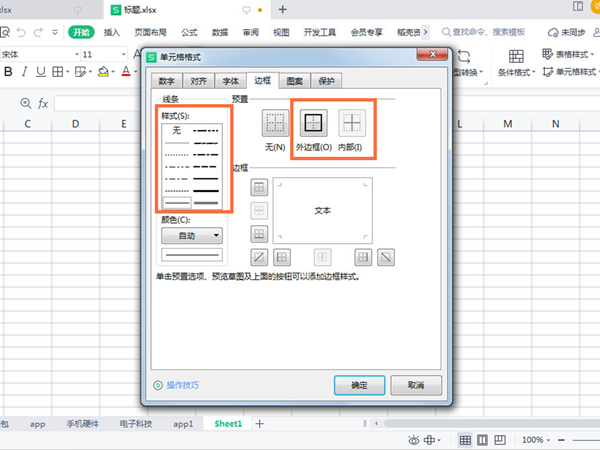The image size is (600, 450).
Task: Click the Bold formatting icon
Action: pos(9,72)
